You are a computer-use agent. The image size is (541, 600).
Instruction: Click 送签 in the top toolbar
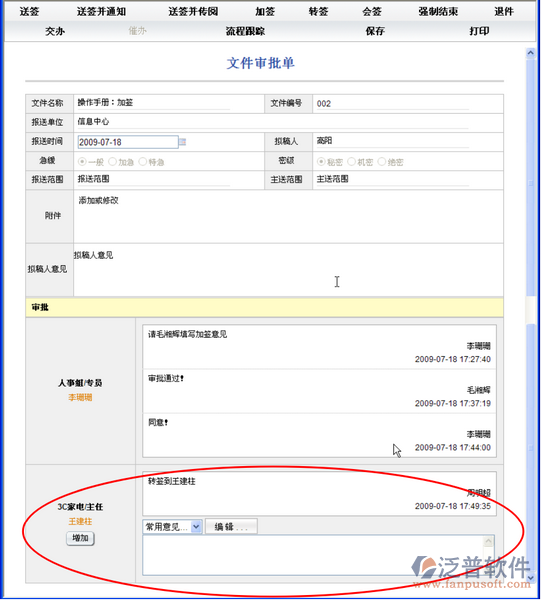coord(29,11)
